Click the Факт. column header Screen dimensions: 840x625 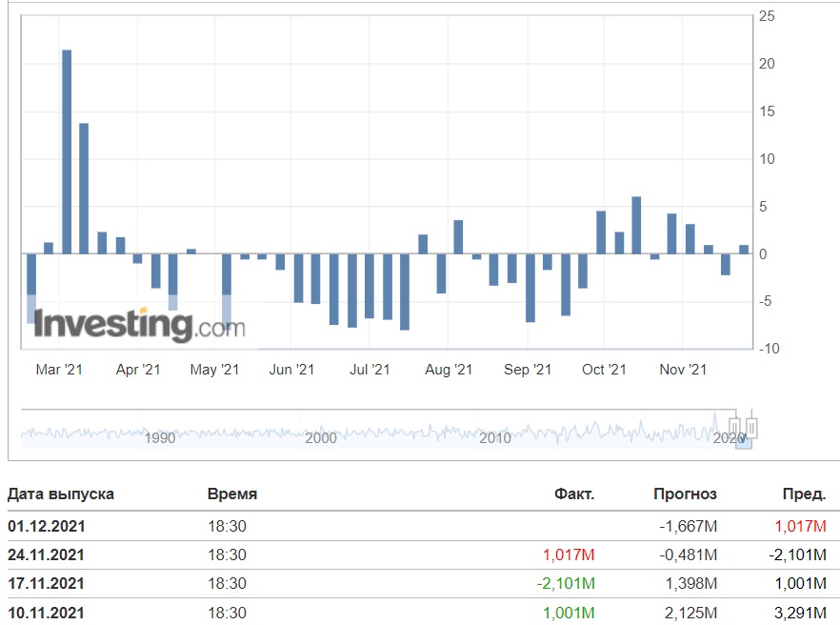pyautogui.click(x=574, y=494)
